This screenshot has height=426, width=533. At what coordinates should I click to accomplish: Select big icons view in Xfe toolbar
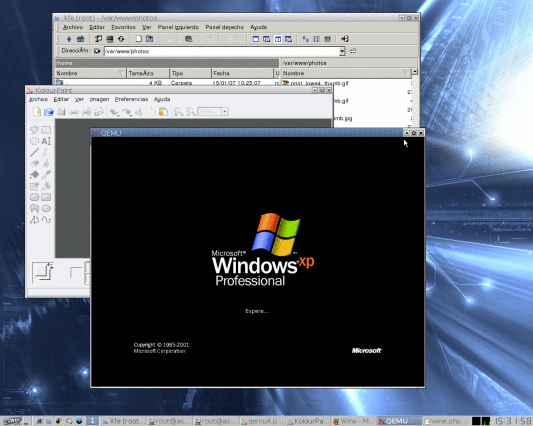(x=306, y=39)
